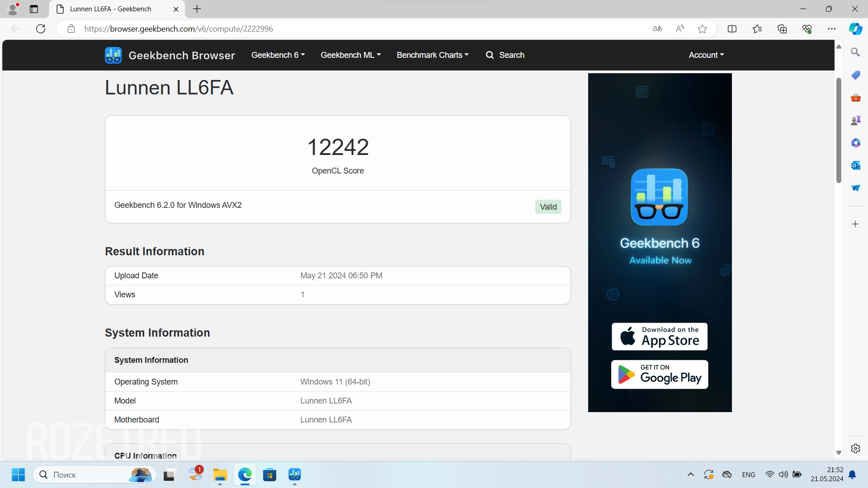Add page to favorites star icon
The height and width of the screenshot is (488, 868).
(703, 29)
